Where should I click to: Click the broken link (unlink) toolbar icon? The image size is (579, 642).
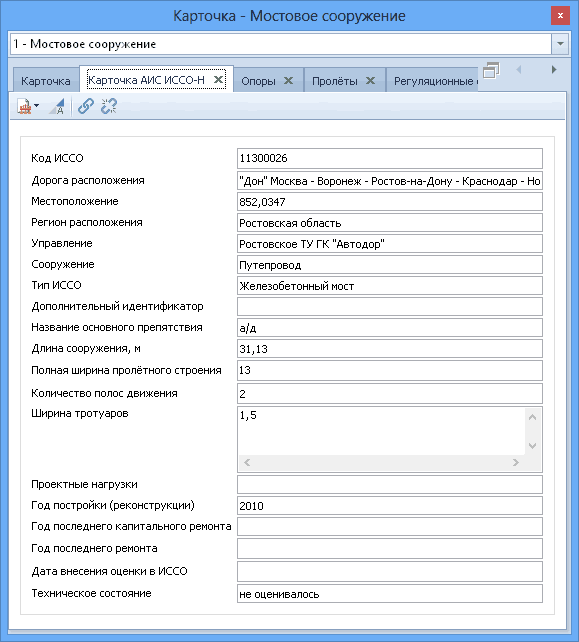109,106
